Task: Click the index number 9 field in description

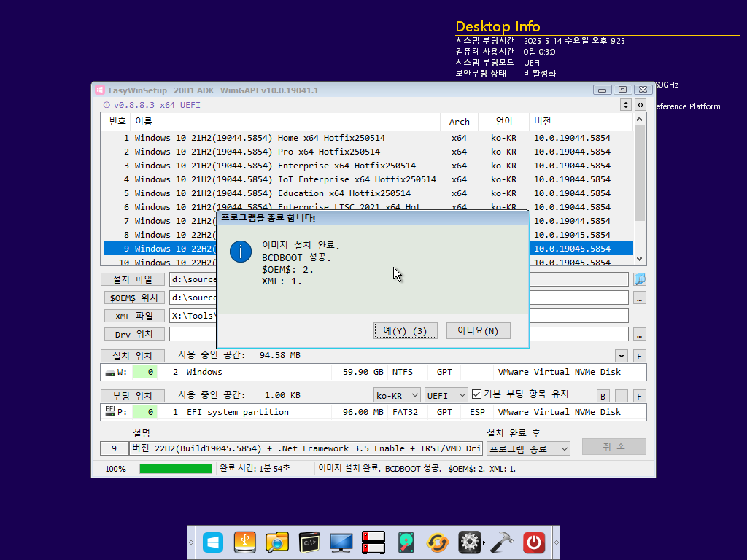Action: [114, 448]
